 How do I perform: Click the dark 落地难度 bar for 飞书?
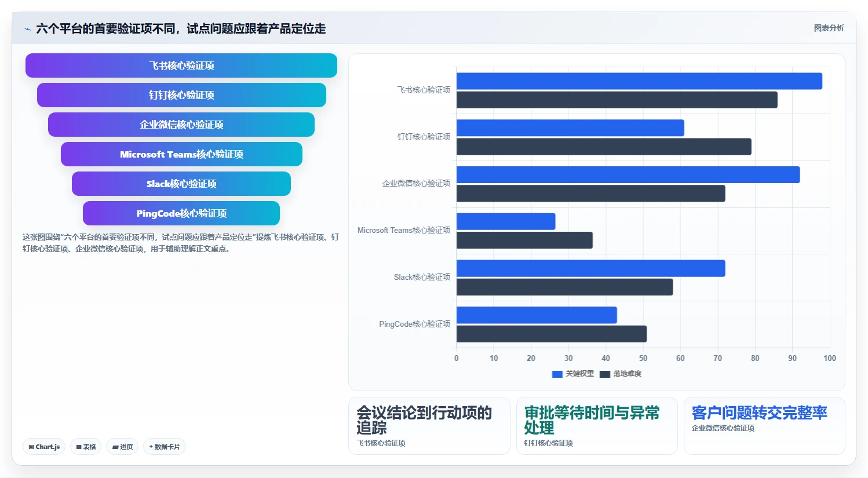(617, 100)
